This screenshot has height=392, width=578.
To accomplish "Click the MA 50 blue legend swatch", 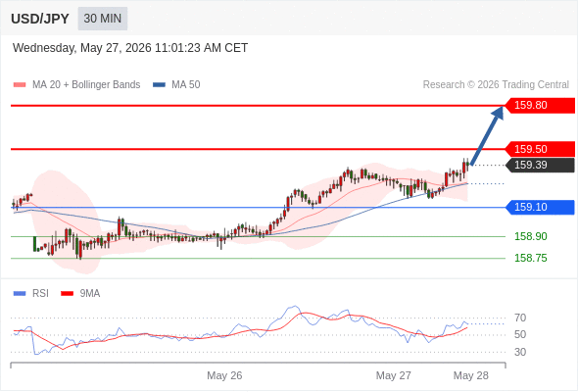I will pyautogui.click(x=159, y=85).
